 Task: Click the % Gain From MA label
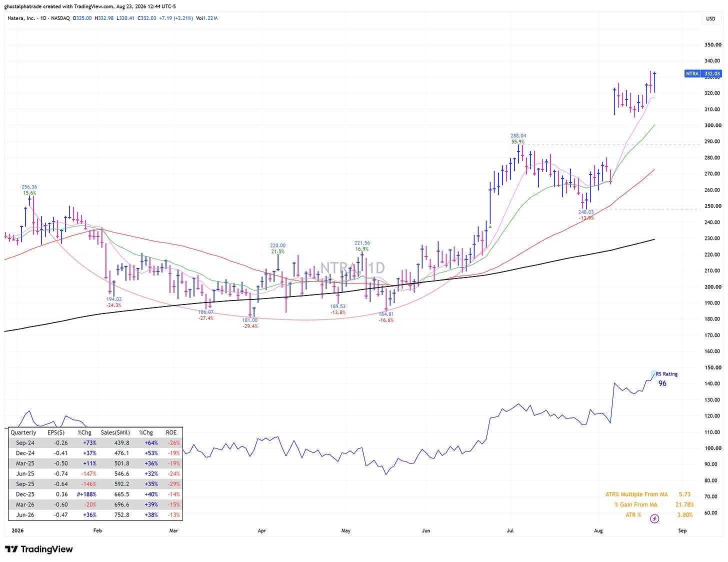click(x=636, y=504)
